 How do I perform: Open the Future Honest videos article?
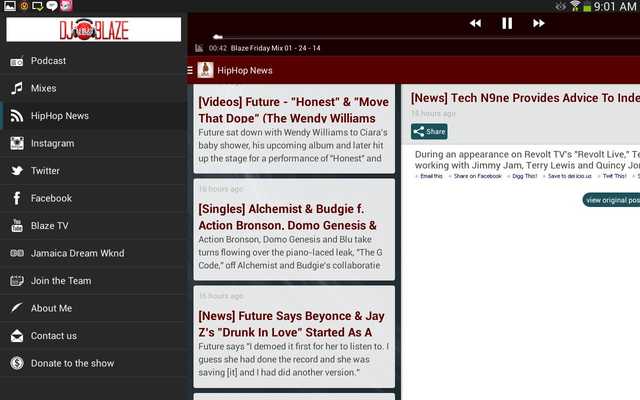(x=294, y=129)
